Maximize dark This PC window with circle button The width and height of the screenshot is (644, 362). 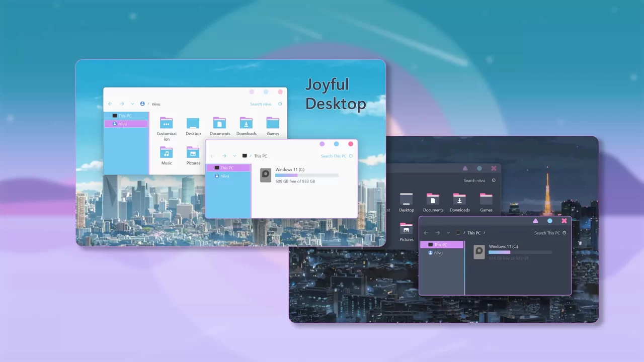(x=550, y=221)
